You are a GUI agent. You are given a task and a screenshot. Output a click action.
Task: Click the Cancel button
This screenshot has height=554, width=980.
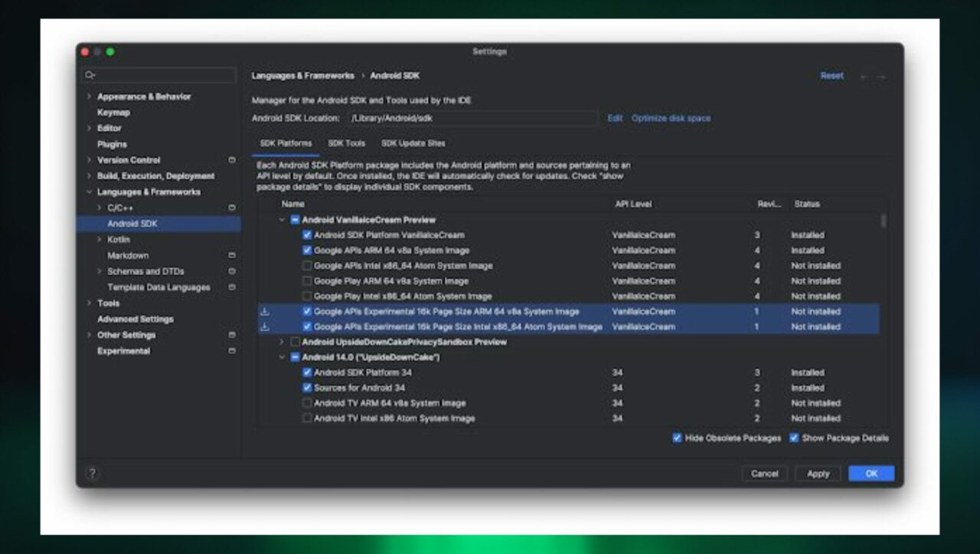pos(764,474)
